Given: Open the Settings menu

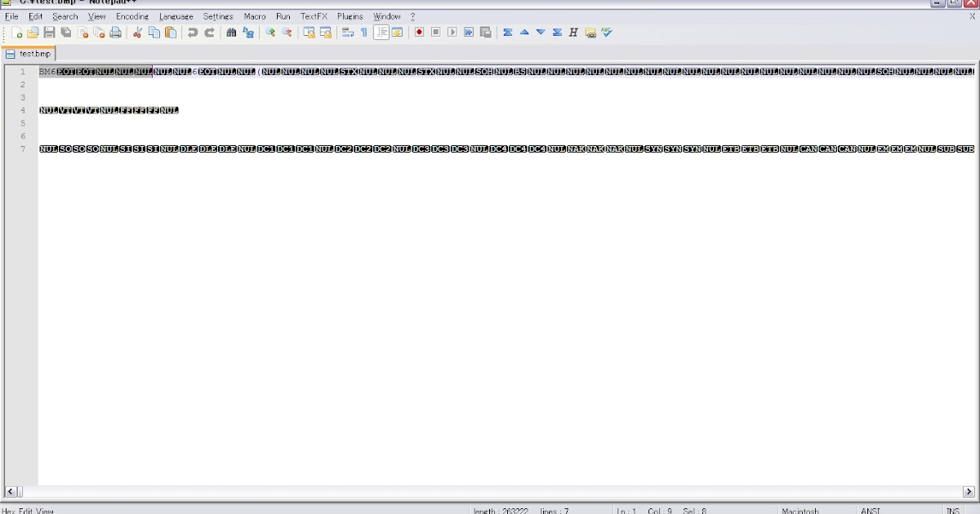Looking at the screenshot, I should tap(218, 16).
